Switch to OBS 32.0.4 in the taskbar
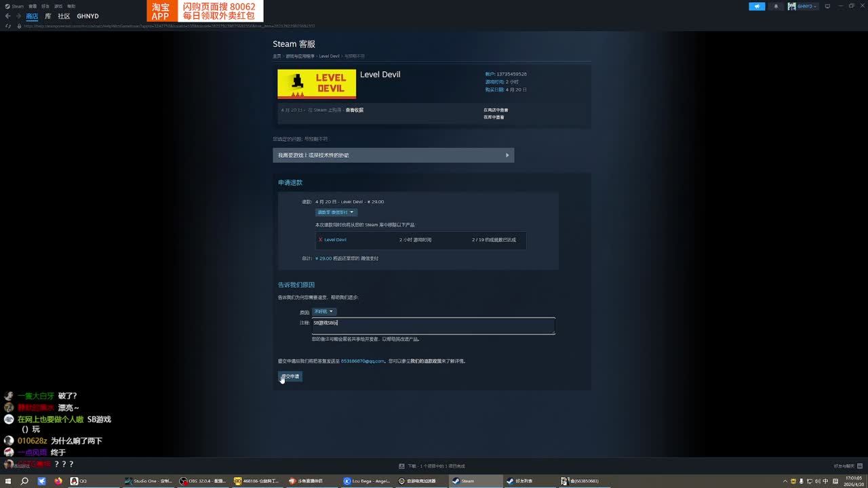Screen dimensions: 868x488 point(203,481)
